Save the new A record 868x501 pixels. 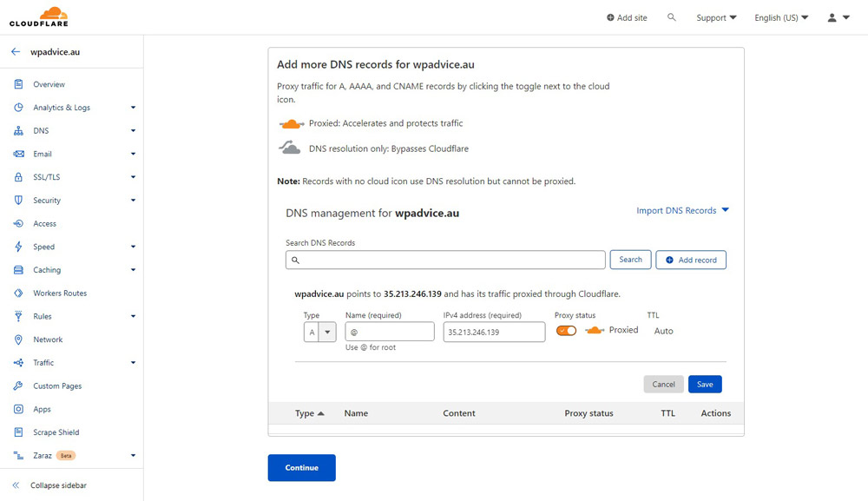click(x=705, y=384)
